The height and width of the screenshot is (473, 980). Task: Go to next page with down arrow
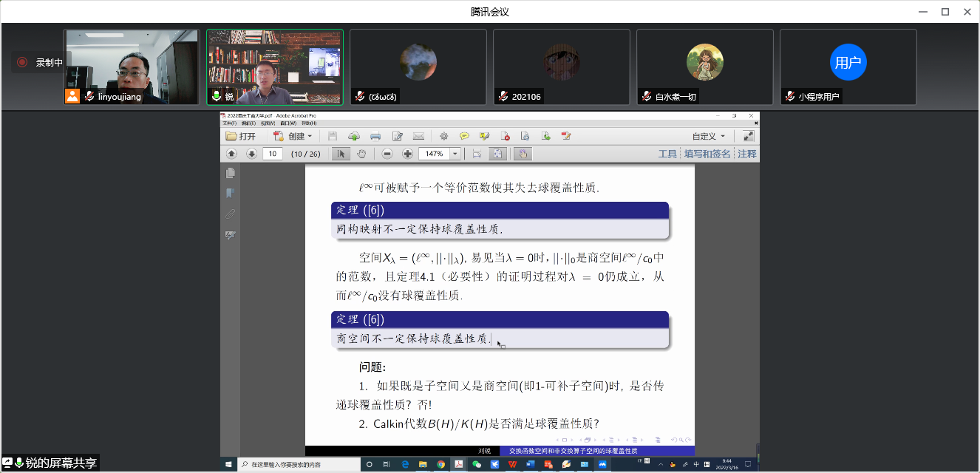click(x=251, y=154)
